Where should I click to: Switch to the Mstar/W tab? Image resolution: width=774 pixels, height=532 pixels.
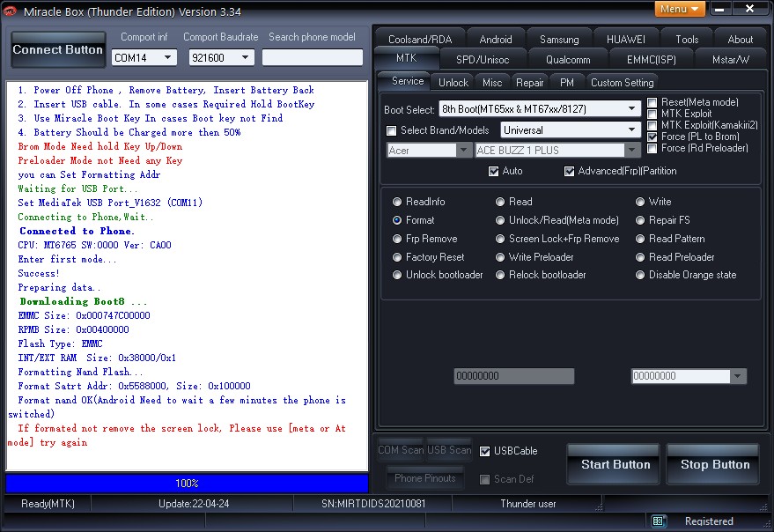coord(731,60)
